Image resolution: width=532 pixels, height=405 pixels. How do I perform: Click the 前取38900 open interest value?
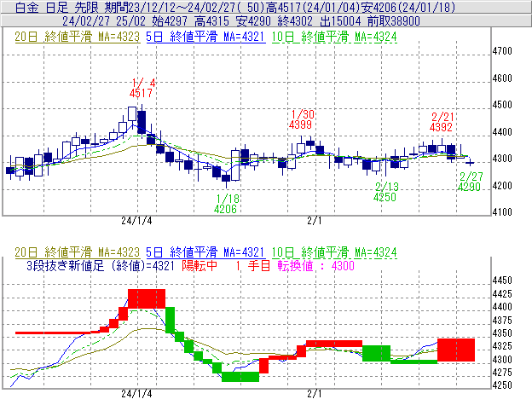click(394, 21)
